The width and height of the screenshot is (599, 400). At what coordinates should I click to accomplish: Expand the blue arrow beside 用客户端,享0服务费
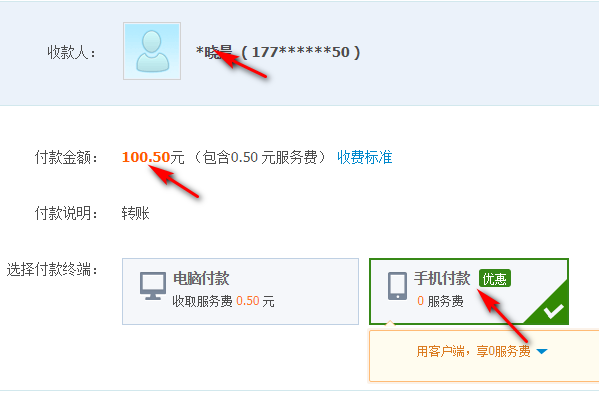click(542, 351)
